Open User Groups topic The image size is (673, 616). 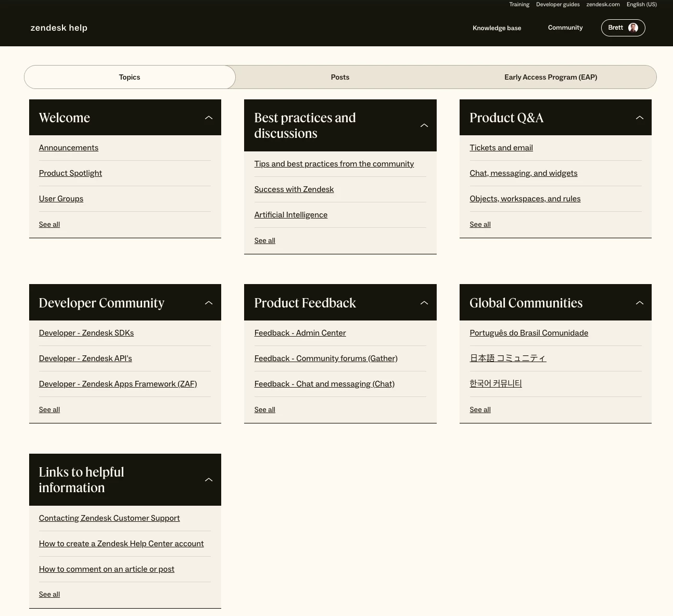pos(61,199)
